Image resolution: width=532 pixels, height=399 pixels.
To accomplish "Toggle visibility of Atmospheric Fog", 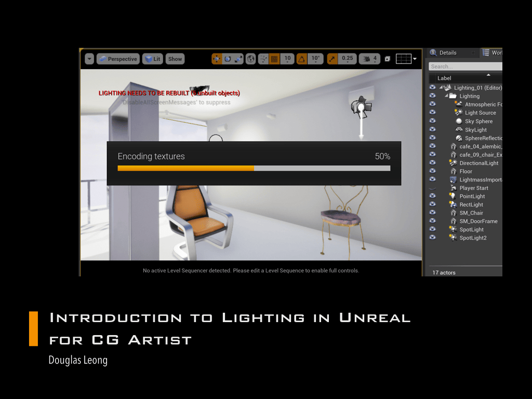I will coord(432,104).
